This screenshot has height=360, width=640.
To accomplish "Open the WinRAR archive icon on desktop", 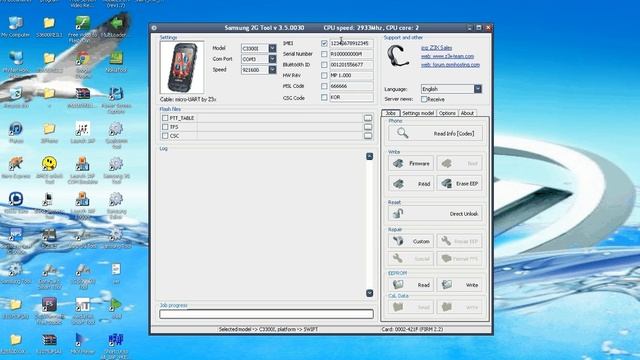I will [82, 97].
